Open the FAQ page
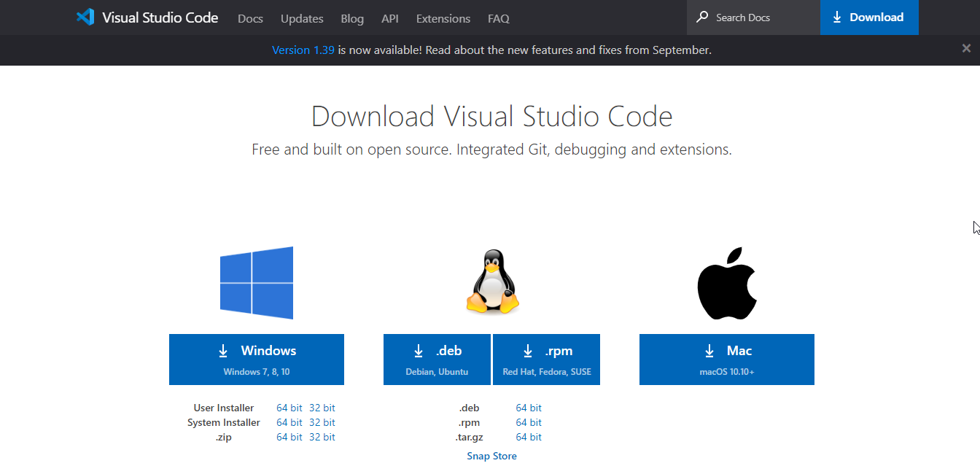 (x=499, y=18)
